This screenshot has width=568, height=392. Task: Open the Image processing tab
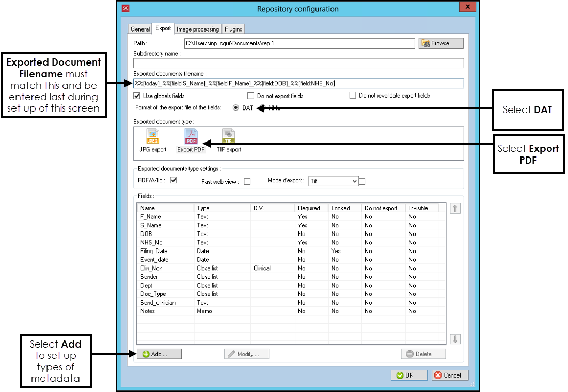198,29
